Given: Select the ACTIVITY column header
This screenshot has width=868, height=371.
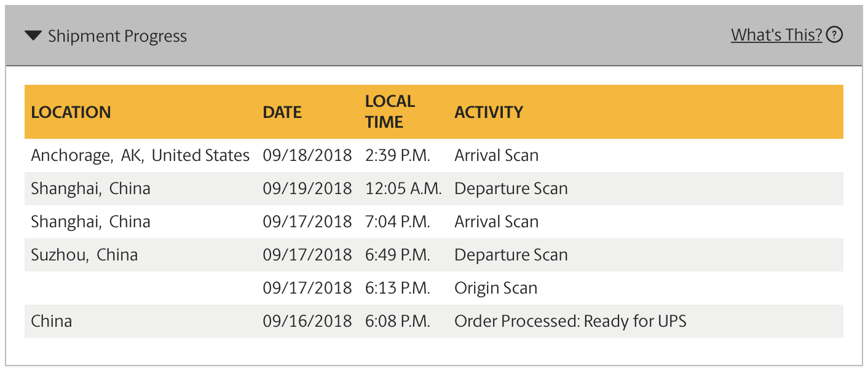Looking at the screenshot, I should pos(489,112).
